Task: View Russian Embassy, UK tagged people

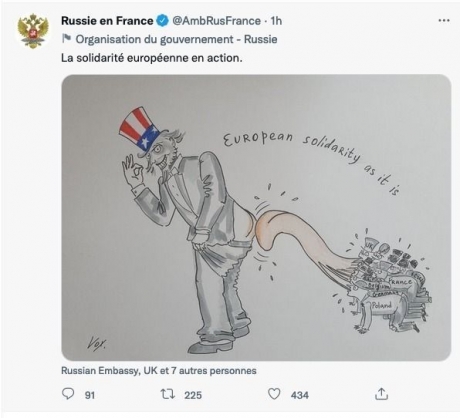Action: 159,371
